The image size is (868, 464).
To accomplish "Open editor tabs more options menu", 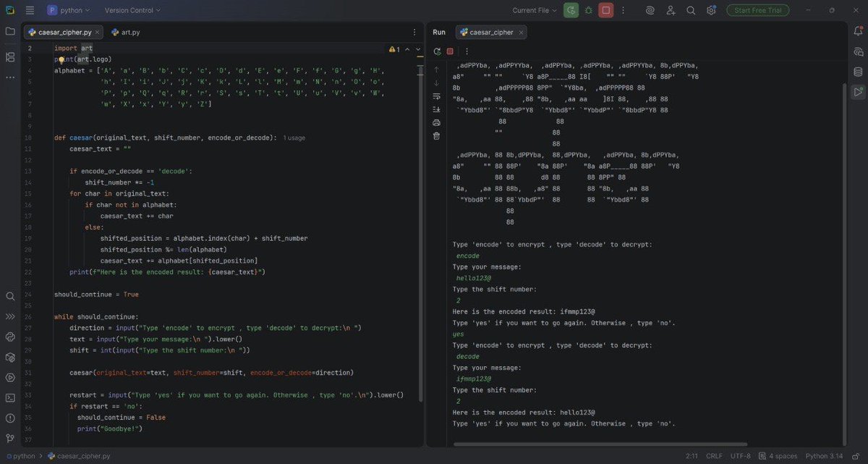I will (414, 32).
